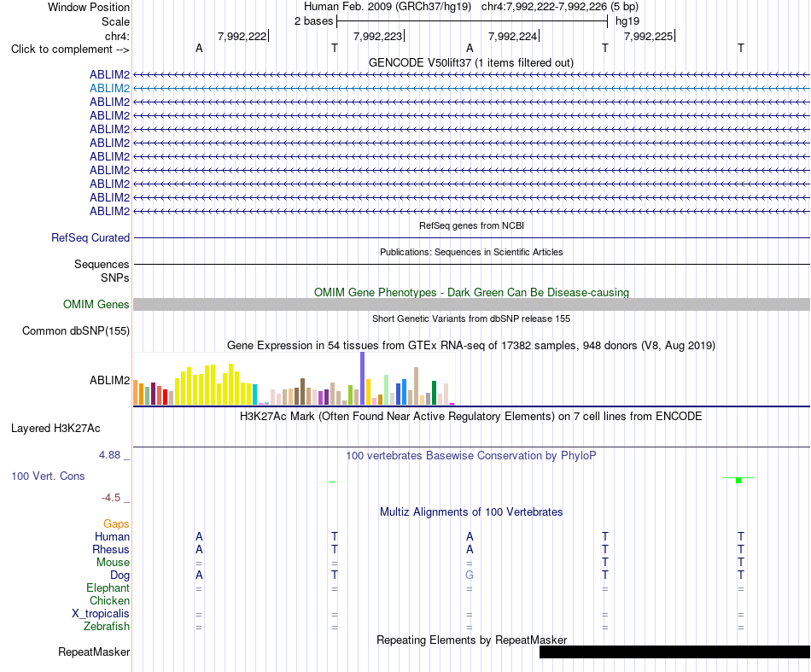
Task: Click the orange Gaps label
Action: [x=116, y=524]
